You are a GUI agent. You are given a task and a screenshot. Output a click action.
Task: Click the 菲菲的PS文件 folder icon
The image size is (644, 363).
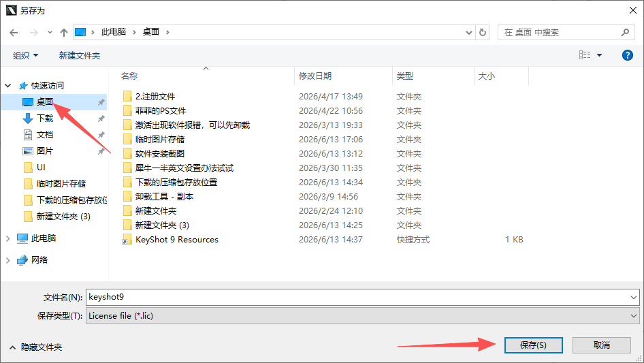(127, 111)
